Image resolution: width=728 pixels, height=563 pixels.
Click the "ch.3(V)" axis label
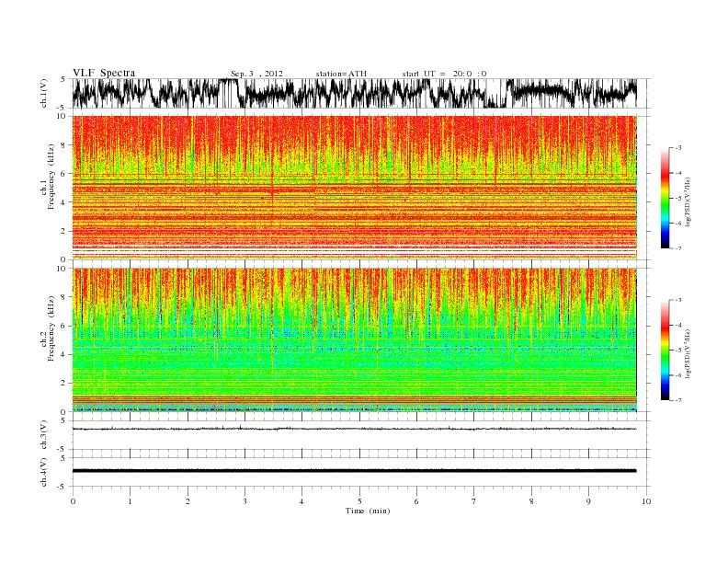(44, 437)
